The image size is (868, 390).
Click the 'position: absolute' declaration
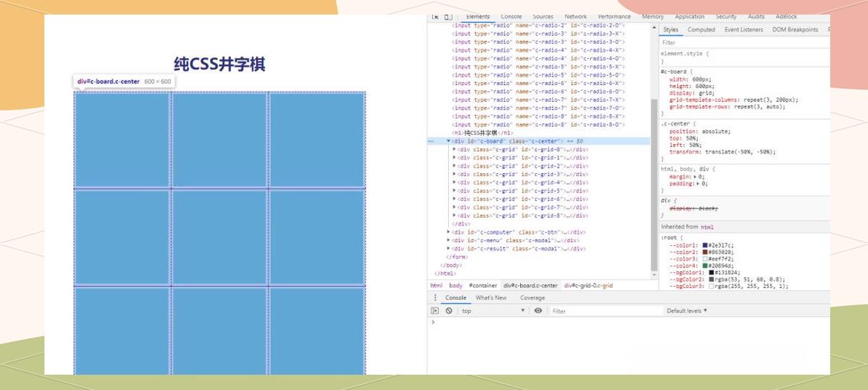pyautogui.click(x=699, y=132)
